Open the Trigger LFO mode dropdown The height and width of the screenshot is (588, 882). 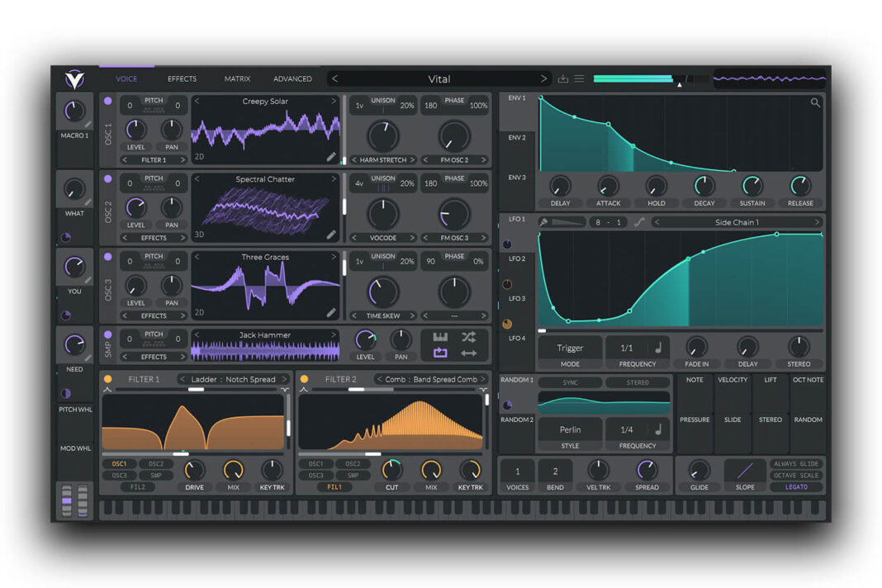pos(569,348)
